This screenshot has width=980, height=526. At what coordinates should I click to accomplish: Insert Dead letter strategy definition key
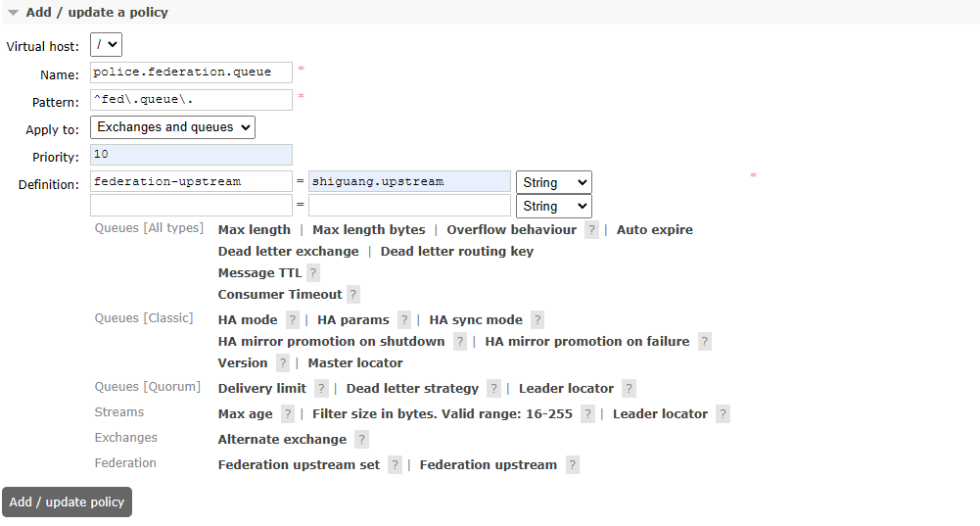coord(412,389)
